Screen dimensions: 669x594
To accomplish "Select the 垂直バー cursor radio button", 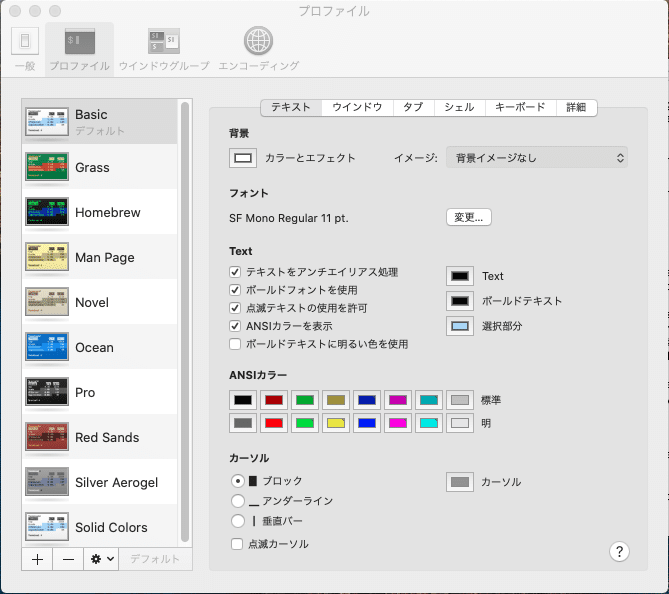I will (x=238, y=521).
